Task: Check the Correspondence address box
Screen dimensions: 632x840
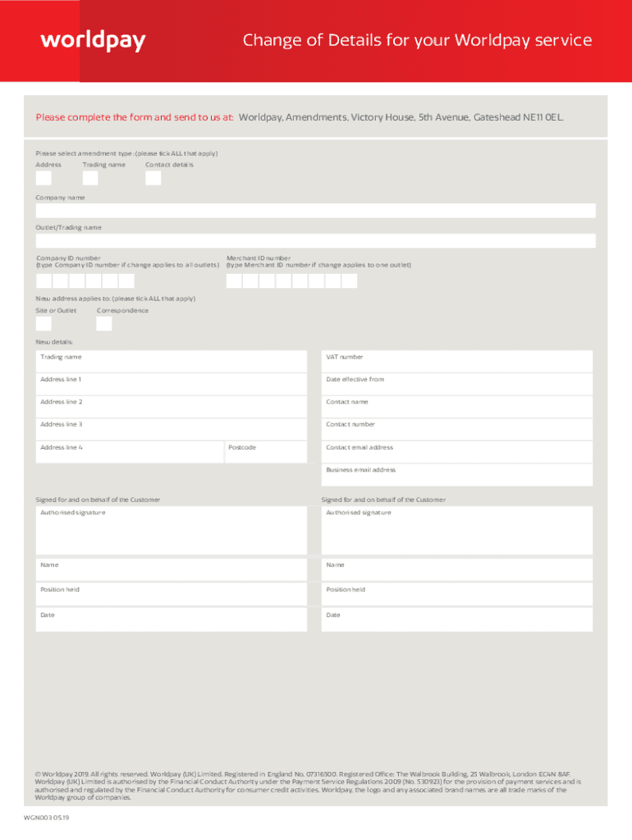Action: pyautogui.click(x=104, y=323)
